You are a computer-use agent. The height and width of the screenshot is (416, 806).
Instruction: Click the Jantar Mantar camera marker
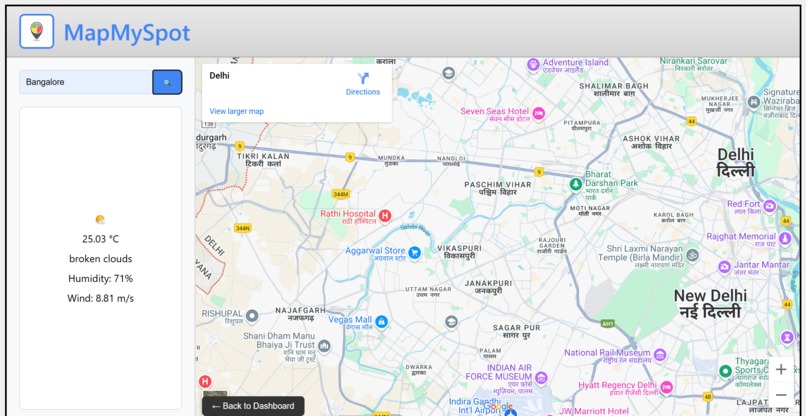pos(725,267)
